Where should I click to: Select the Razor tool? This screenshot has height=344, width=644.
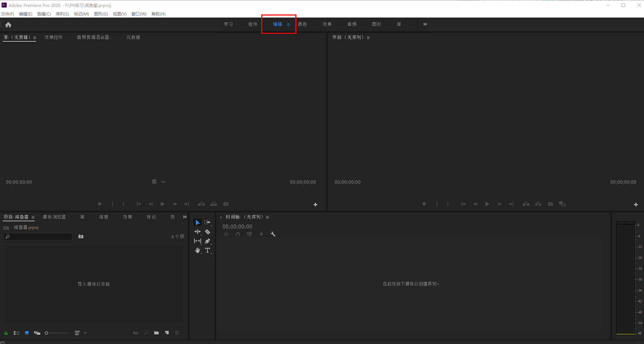[x=208, y=232]
